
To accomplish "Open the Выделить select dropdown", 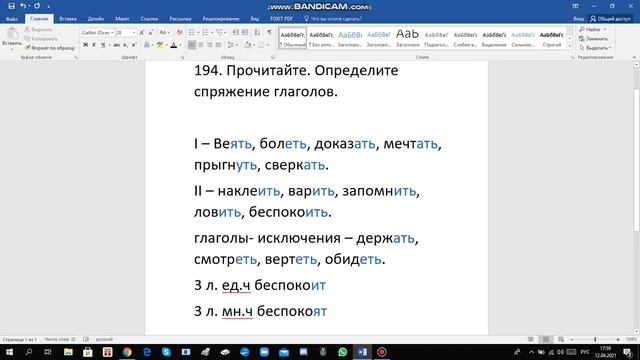I will tap(595, 48).
